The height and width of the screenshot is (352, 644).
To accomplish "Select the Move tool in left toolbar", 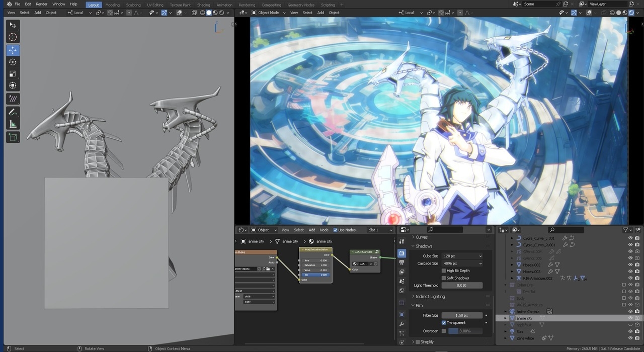I will coord(13,50).
